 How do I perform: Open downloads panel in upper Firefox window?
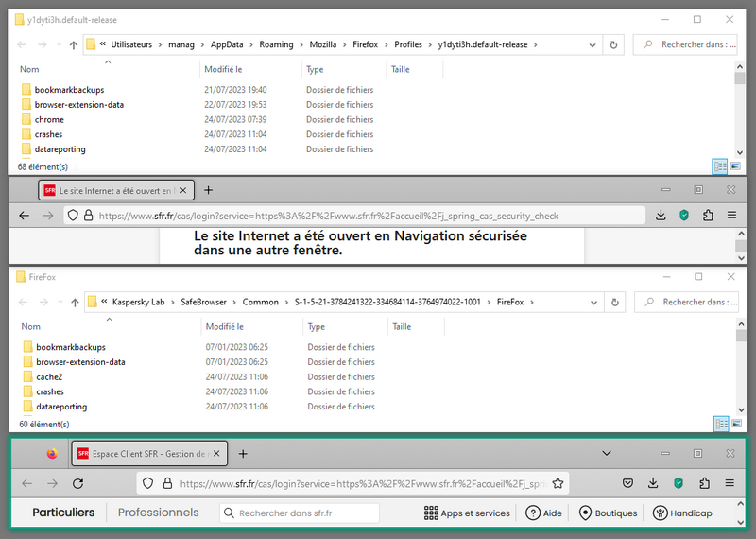tap(661, 216)
